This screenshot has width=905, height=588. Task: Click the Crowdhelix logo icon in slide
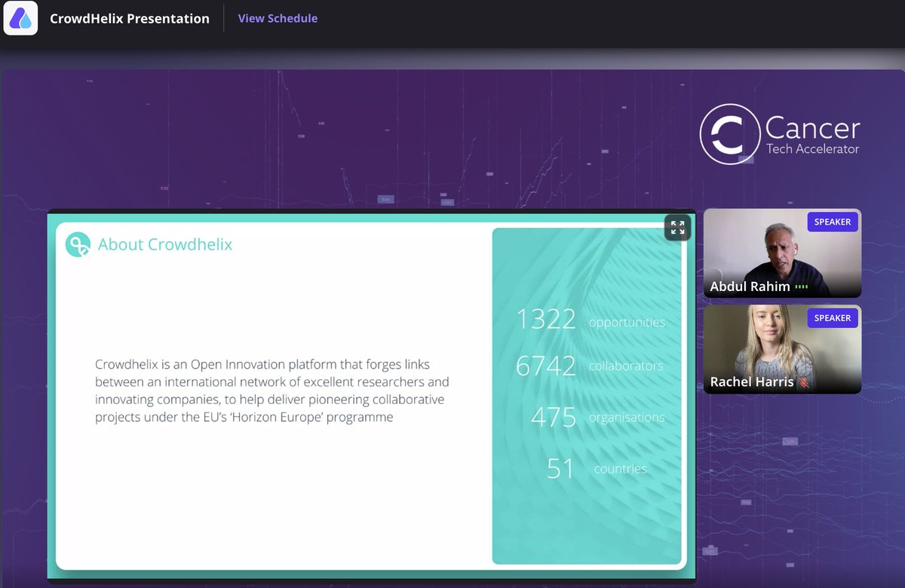coord(78,244)
